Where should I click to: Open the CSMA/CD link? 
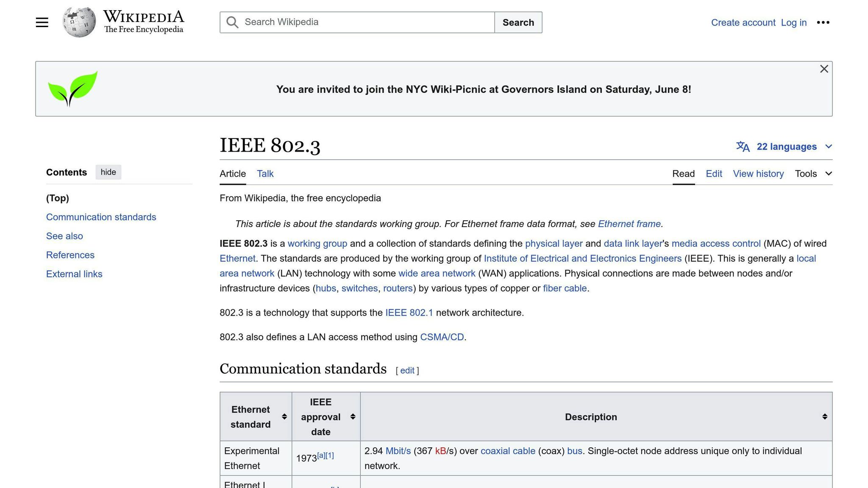point(442,337)
